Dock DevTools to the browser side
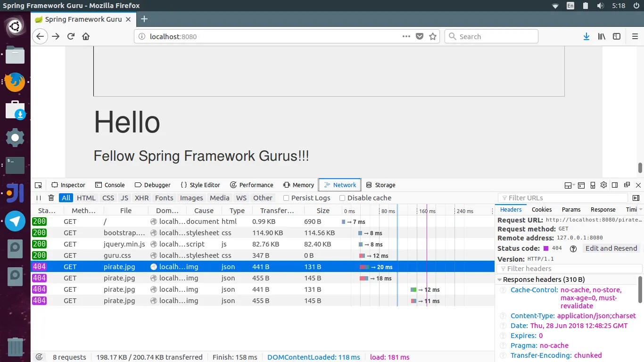Screen dimensions: 644x362 [x=615, y=185]
